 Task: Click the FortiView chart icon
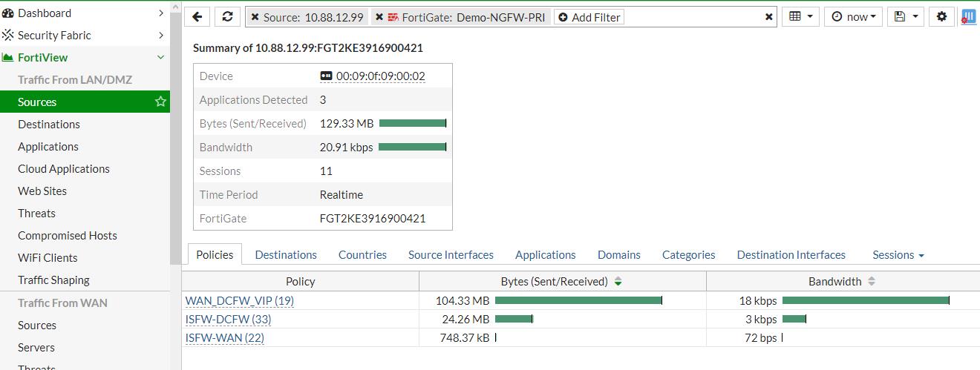8,57
